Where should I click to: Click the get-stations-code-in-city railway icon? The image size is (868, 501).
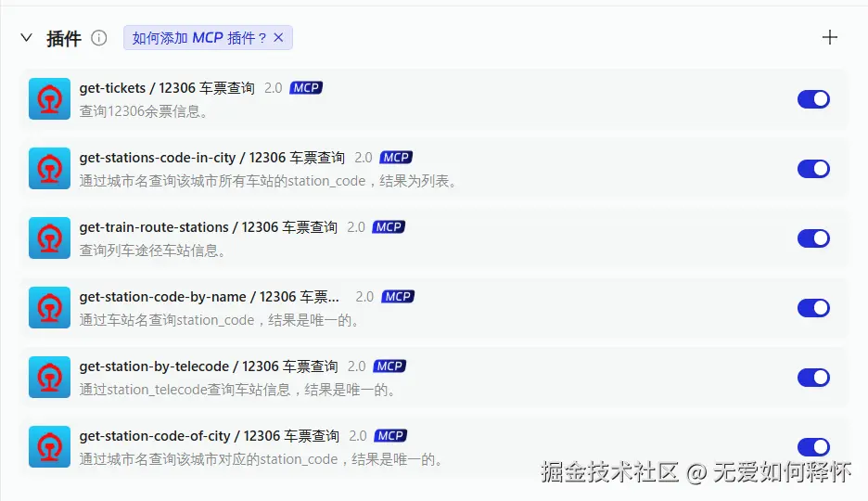pos(49,168)
